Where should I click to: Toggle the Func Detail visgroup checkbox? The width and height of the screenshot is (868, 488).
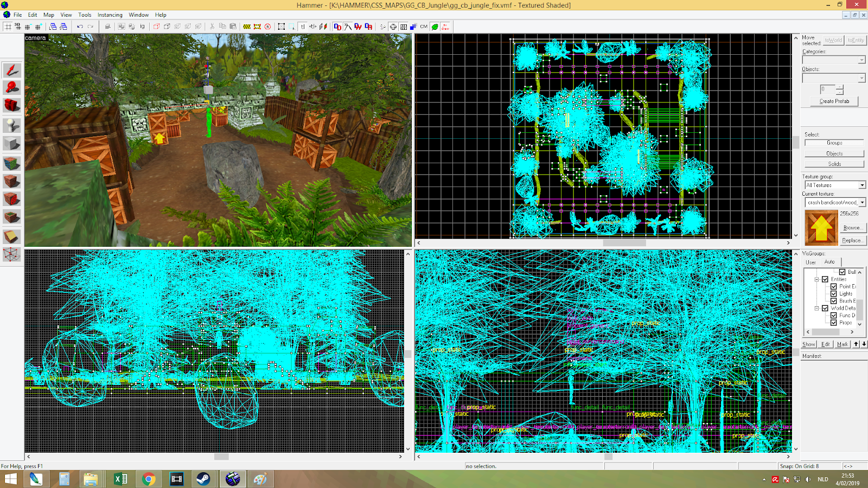coord(834,315)
